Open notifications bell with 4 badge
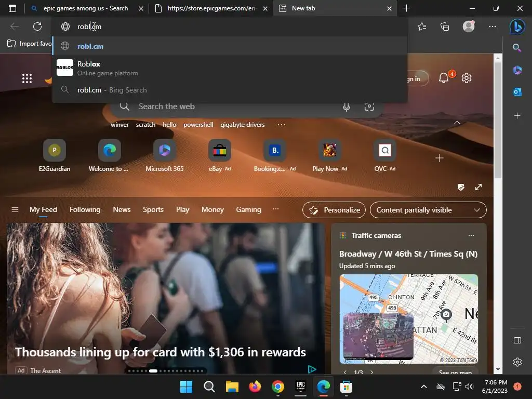This screenshot has height=399, width=532. 444,78
